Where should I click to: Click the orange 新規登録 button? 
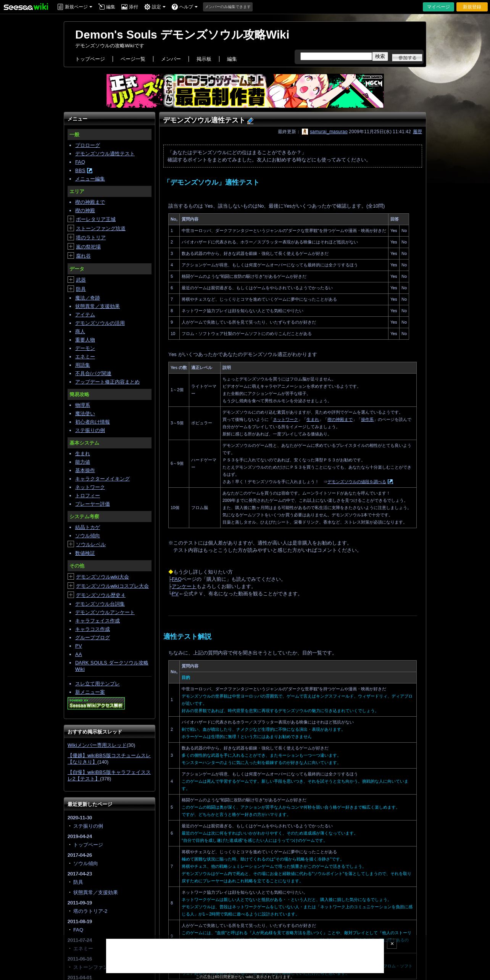pos(472,7)
